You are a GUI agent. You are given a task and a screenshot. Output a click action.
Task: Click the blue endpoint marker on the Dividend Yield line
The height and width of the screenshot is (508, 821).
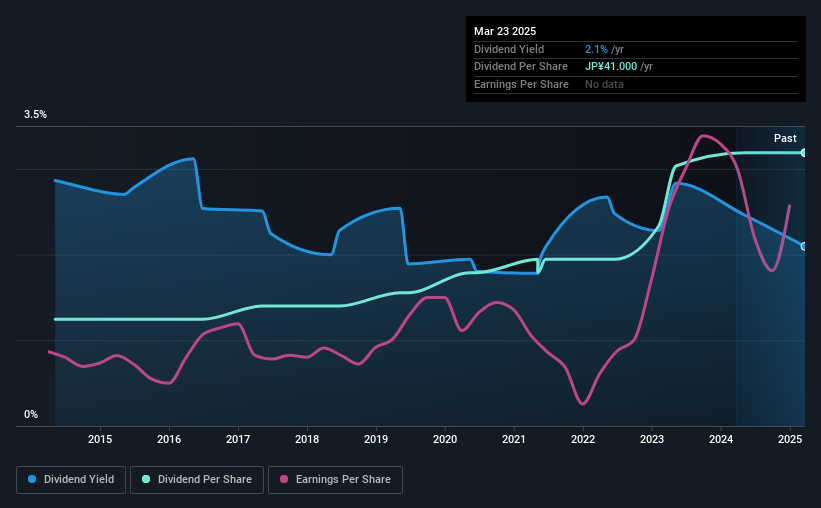804,246
